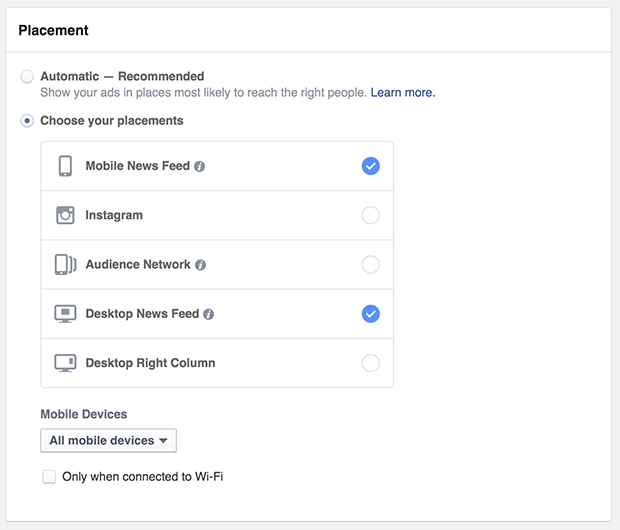620x530 pixels.
Task: Enable the Audience Network placement
Action: (x=370, y=264)
